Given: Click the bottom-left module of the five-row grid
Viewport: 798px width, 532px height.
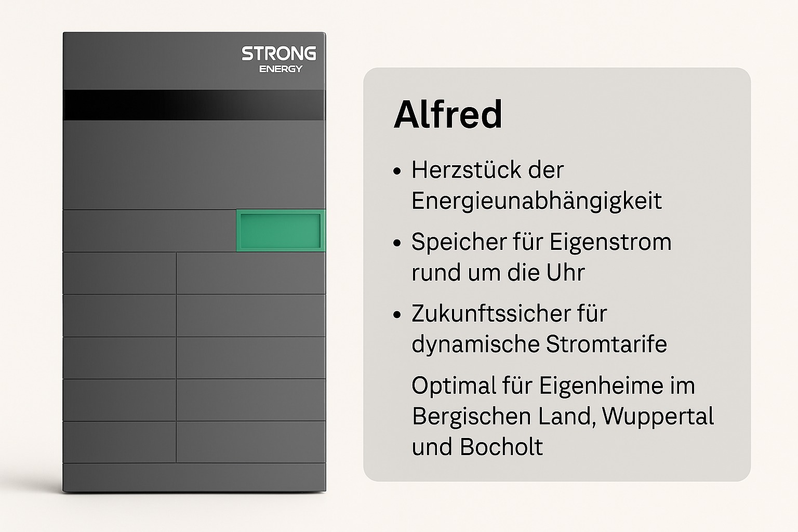Looking at the screenshot, I should 119,442.
